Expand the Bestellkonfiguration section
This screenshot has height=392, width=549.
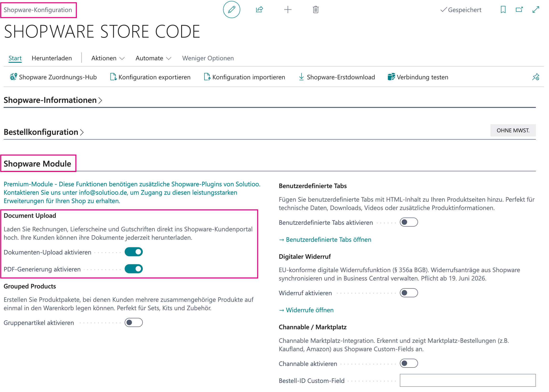(x=44, y=132)
